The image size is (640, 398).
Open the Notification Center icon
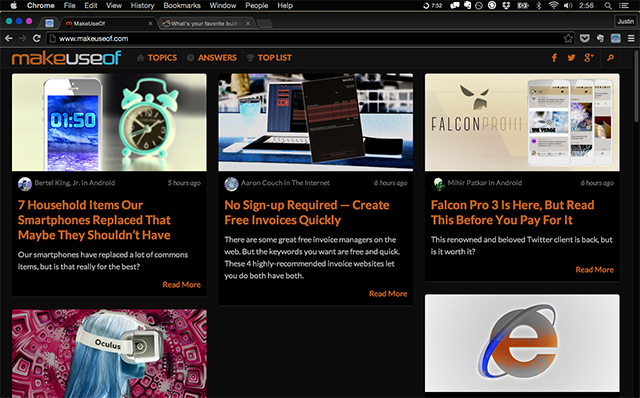pos(624,6)
